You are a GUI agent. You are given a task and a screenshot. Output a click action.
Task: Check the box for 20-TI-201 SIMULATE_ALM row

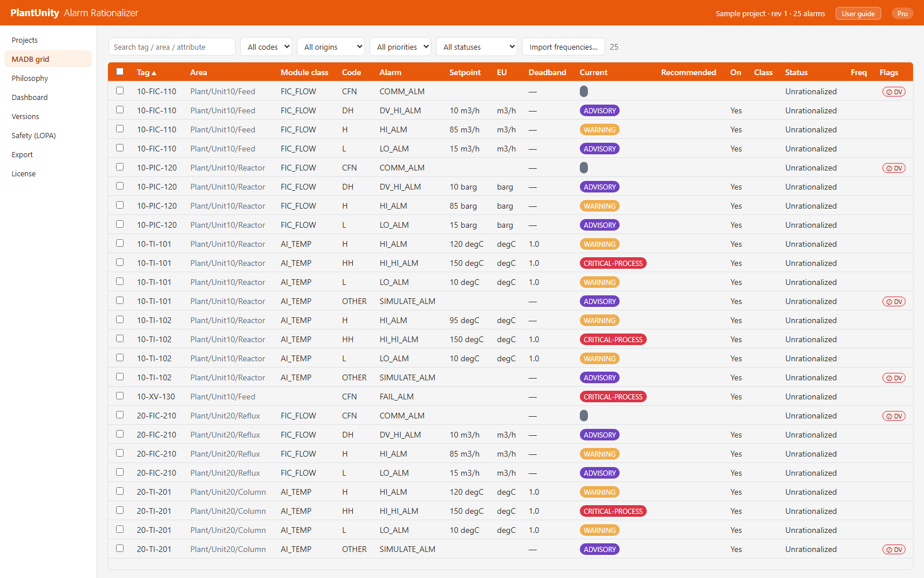pos(120,549)
